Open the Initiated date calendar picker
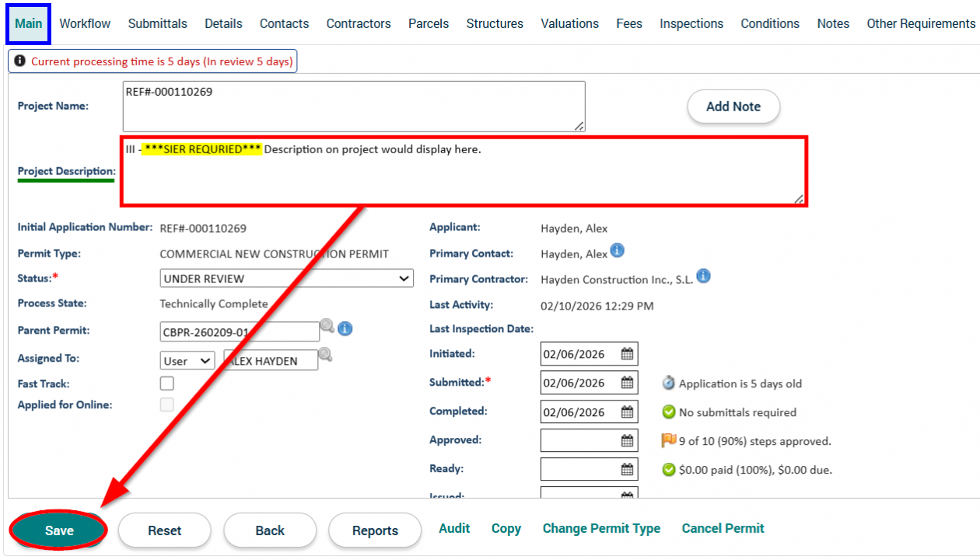The width and height of the screenshot is (980, 560). click(x=627, y=355)
